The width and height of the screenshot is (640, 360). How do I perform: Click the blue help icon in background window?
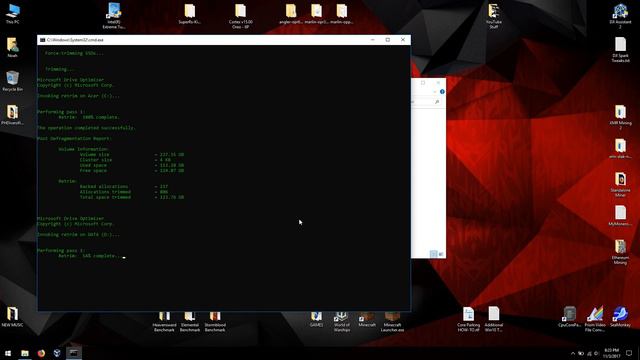tap(442, 92)
